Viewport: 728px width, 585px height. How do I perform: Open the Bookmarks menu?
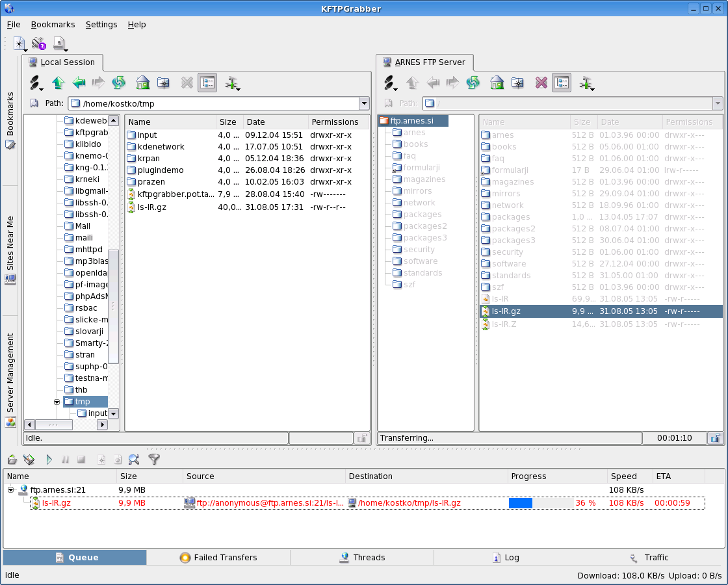click(x=53, y=25)
